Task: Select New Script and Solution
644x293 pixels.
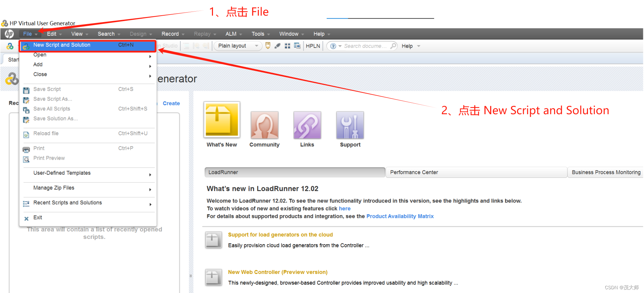Action: pos(88,46)
